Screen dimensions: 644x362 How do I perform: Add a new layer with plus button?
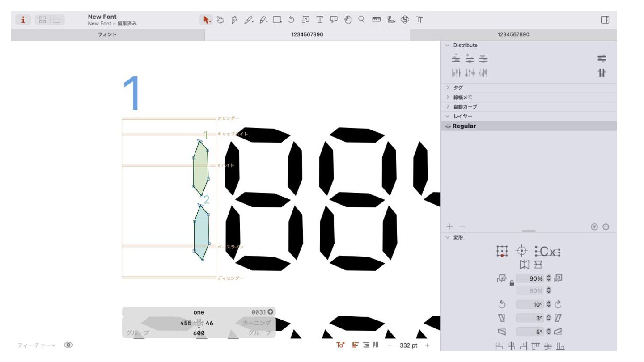pyautogui.click(x=449, y=227)
